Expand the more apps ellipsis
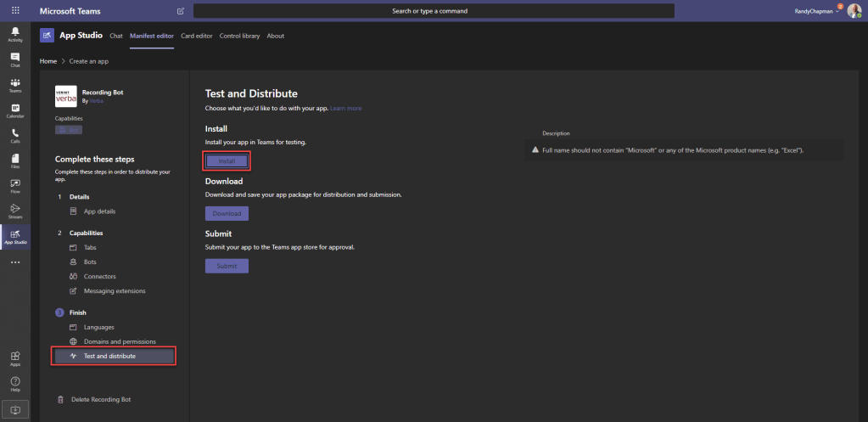 15,263
